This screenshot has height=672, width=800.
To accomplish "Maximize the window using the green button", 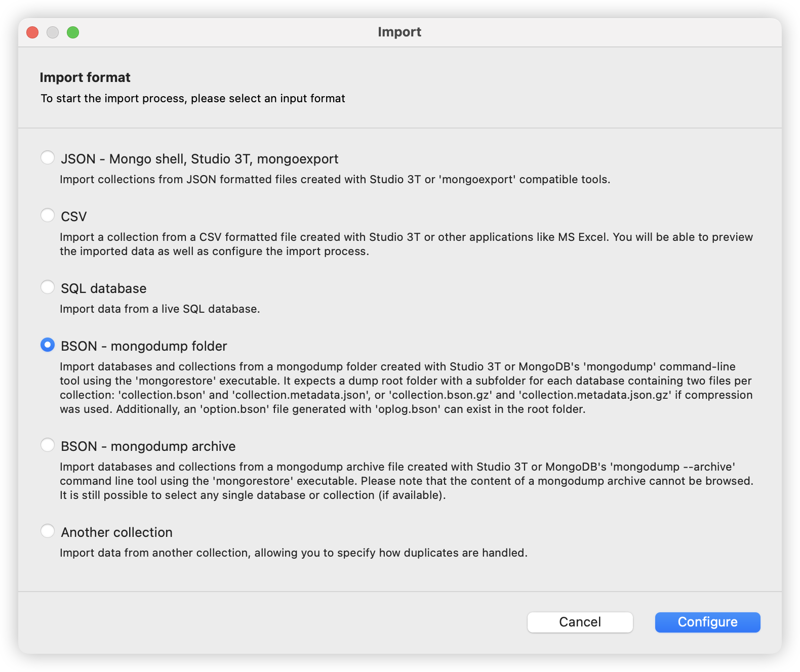I will tap(73, 32).
